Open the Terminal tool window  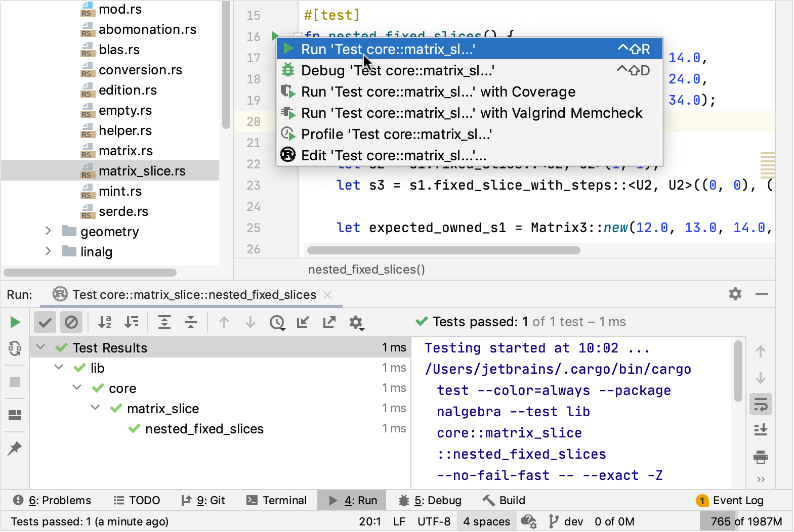[276, 500]
